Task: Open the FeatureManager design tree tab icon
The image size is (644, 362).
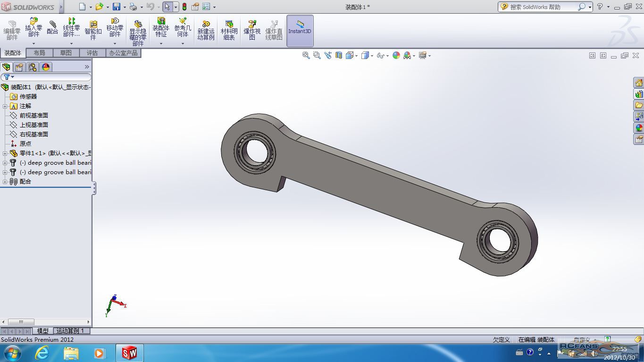Action: point(7,67)
